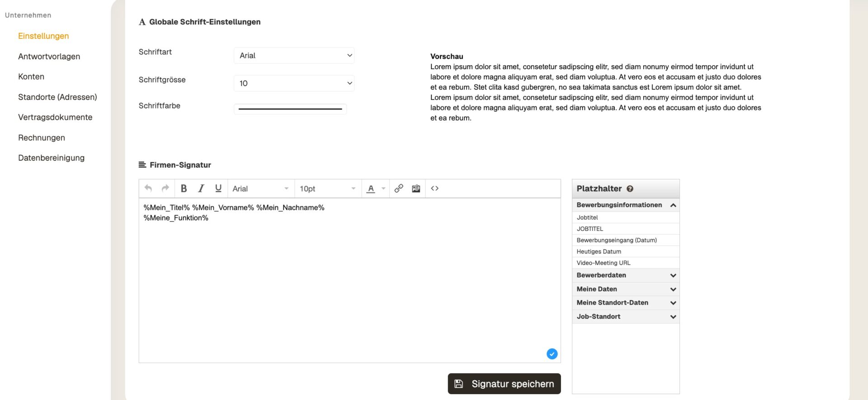Open source code view in editor

pos(434,188)
